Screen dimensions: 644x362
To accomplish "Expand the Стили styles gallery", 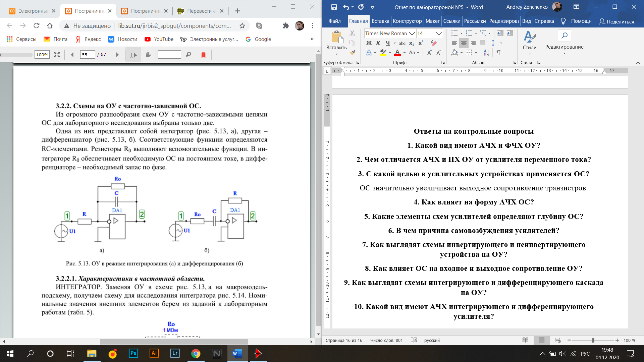I will pos(530,54).
